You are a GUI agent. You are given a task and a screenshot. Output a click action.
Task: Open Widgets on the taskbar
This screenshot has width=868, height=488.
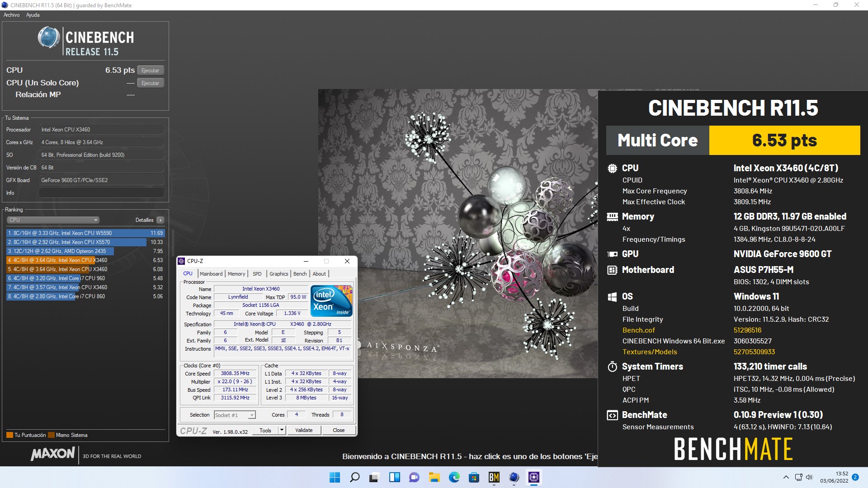(x=395, y=478)
